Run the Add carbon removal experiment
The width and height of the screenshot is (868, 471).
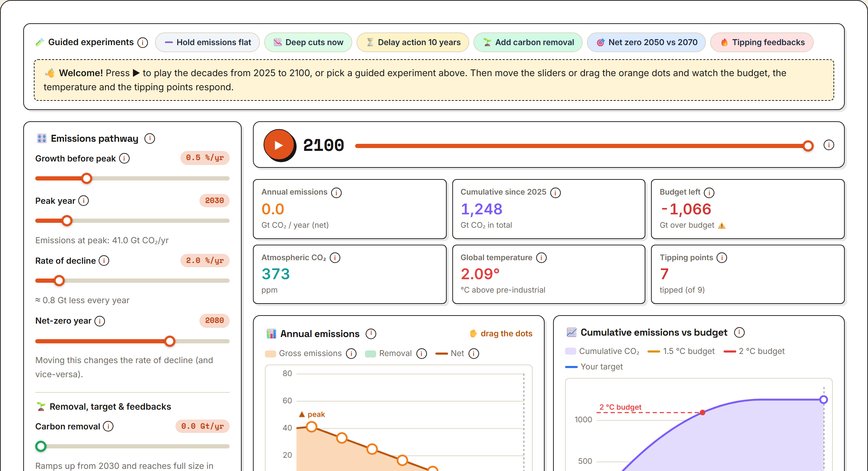[x=528, y=42]
